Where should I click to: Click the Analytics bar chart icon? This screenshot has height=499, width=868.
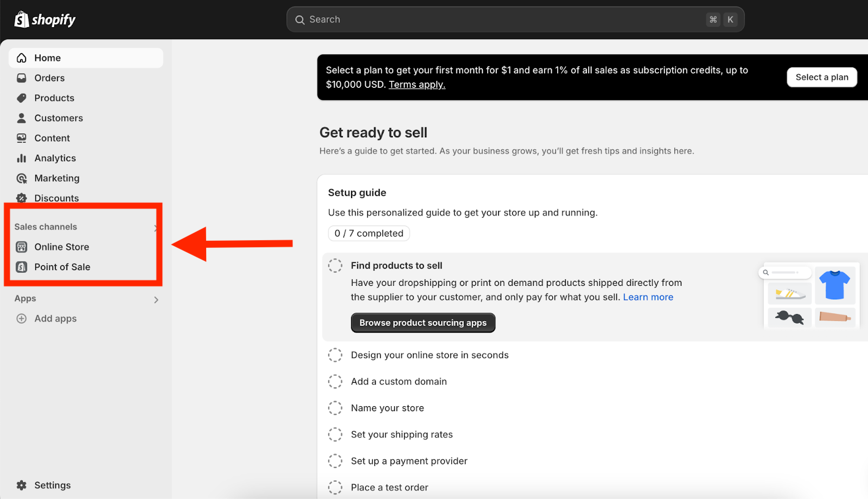22,158
